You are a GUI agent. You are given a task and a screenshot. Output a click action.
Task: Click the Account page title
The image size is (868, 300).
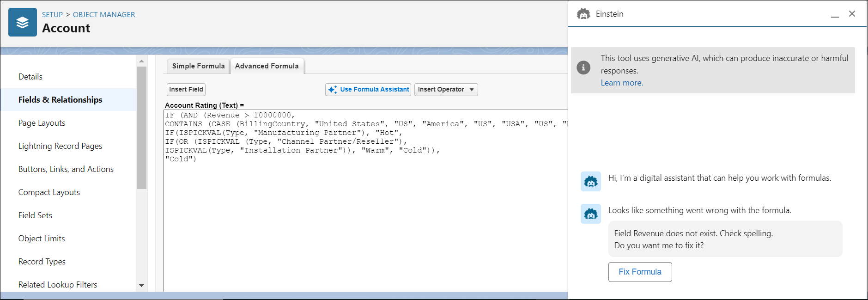pyautogui.click(x=66, y=28)
